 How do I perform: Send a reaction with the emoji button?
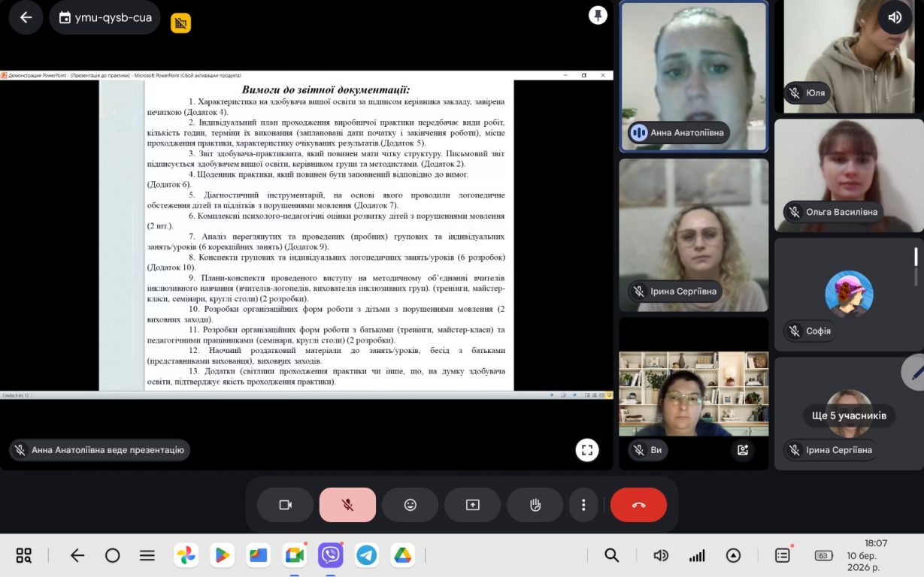(x=410, y=505)
